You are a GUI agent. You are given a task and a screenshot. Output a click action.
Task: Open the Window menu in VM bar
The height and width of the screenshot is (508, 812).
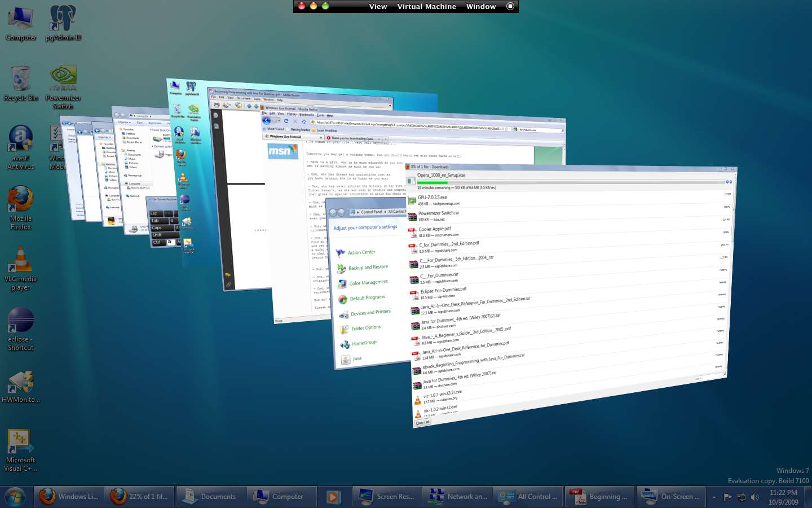click(481, 6)
